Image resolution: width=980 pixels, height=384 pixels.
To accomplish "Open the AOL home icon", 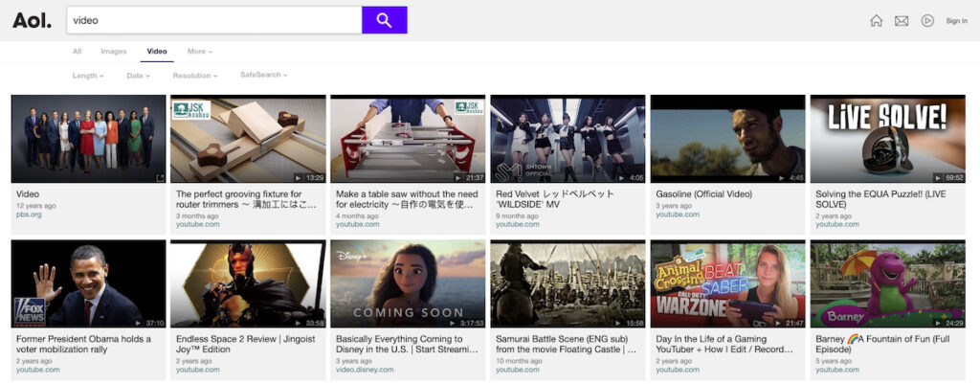I will click(877, 21).
